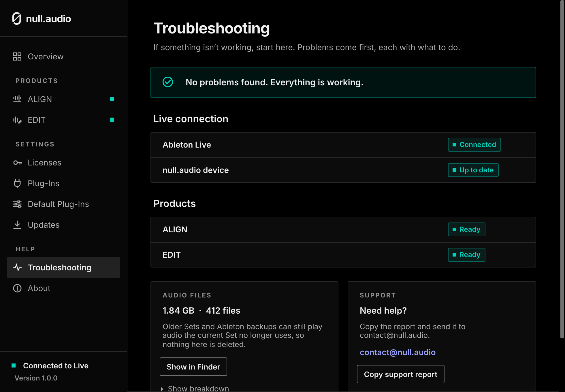Click the 'Need help?' support heading

(x=383, y=310)
